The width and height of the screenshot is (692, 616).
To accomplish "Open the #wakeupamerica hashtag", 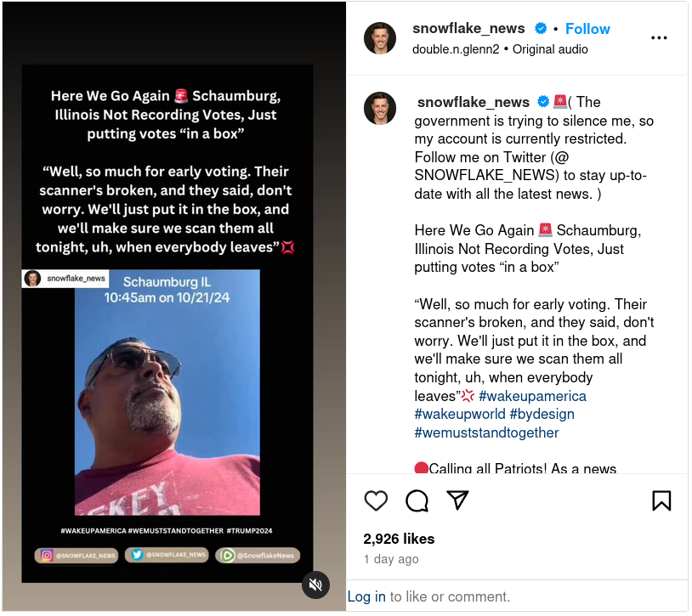I will click(x=533, y=397).
